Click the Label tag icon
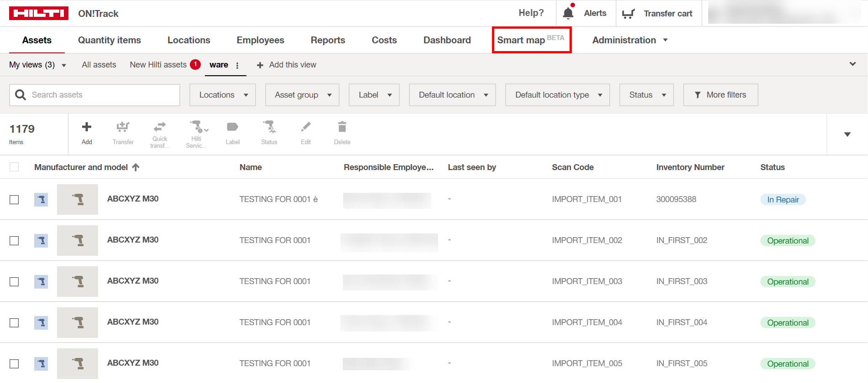The image size is (868, 383). pos(232,127)
